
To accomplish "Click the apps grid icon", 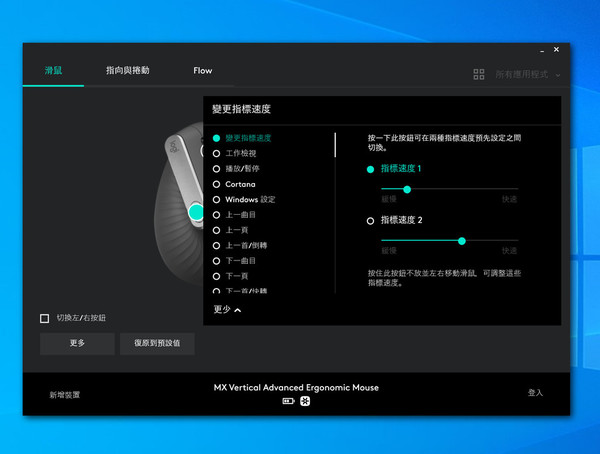I will tap(478, 74).
